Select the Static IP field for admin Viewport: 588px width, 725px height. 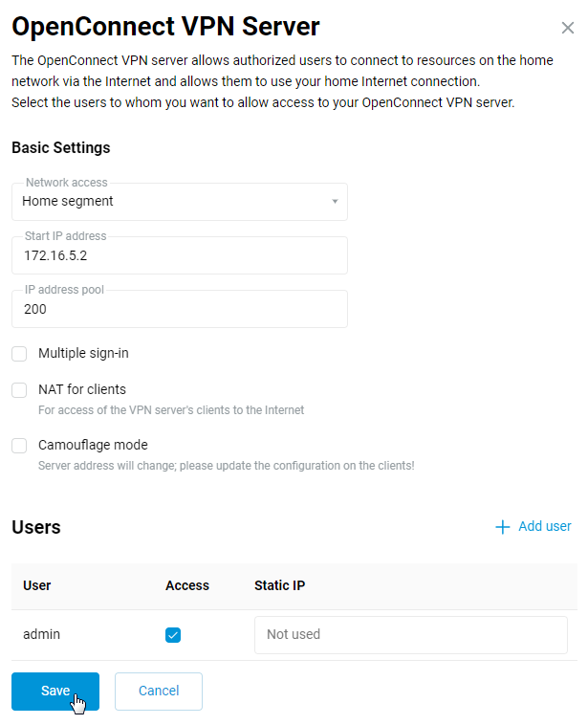tap(410, 635)
